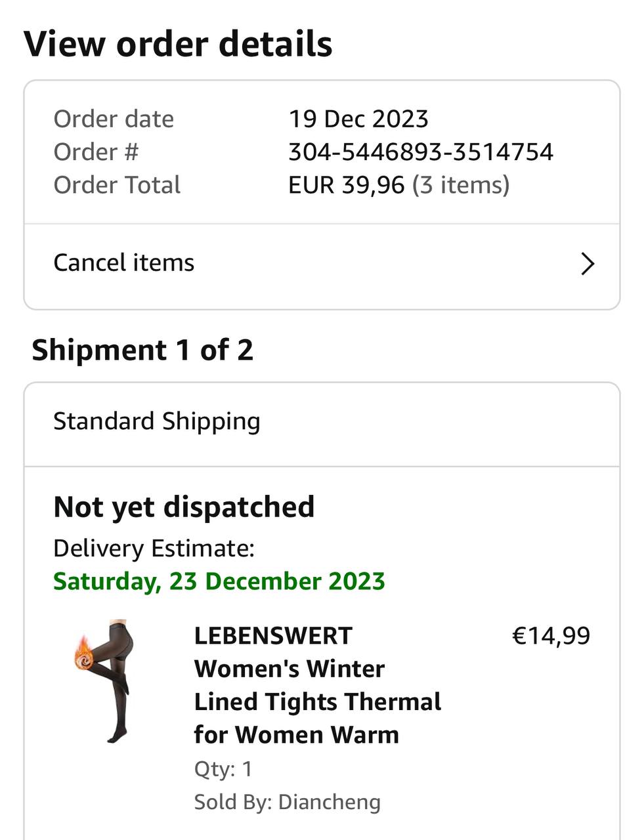Click the Order # label

click(96, 152)
